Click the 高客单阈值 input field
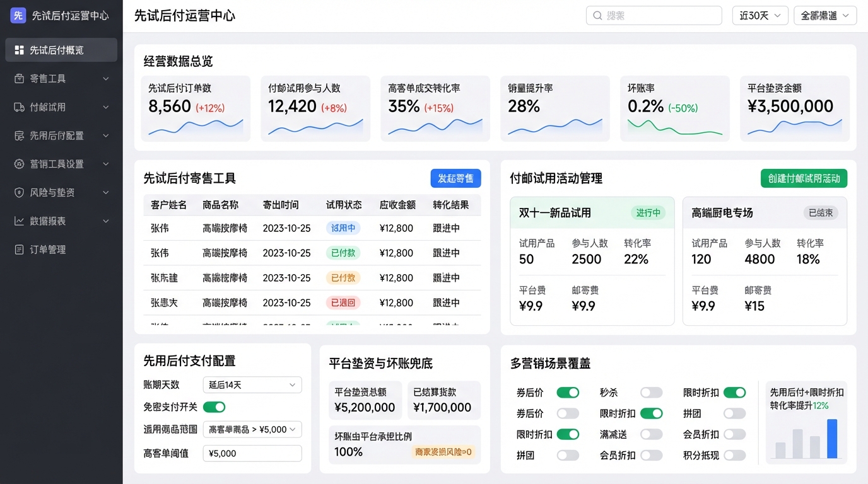The width and height of the screenshot is (868, 484). click(252, 453)
